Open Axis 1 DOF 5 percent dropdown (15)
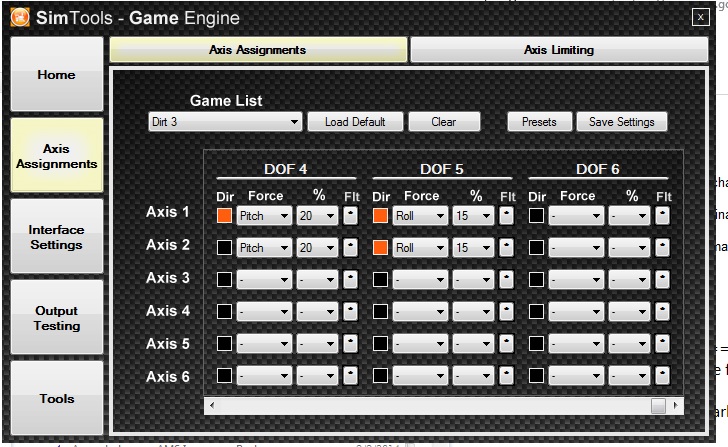This screenshot has width=728, height=447. click(x=473, y=216)
